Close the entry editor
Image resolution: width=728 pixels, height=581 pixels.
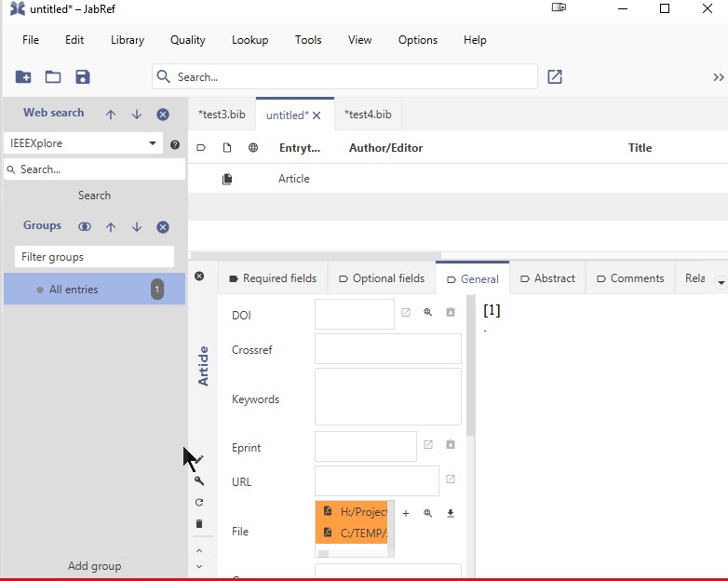point(199,277)
